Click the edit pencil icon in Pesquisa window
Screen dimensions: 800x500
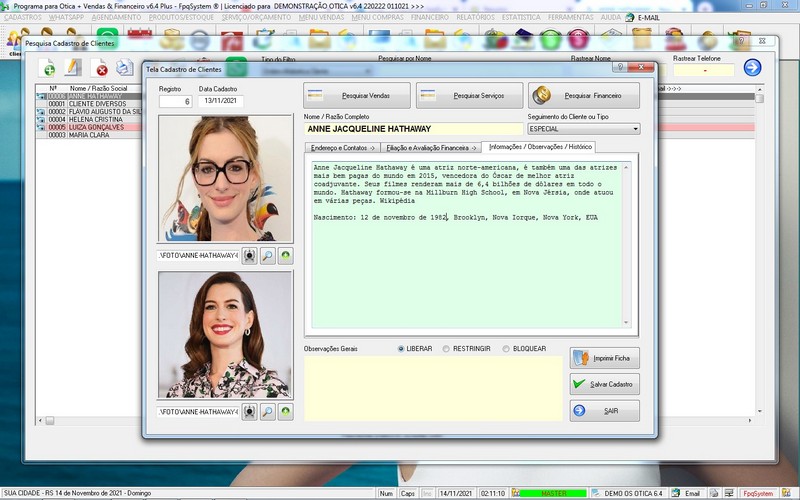pos(73,67)
